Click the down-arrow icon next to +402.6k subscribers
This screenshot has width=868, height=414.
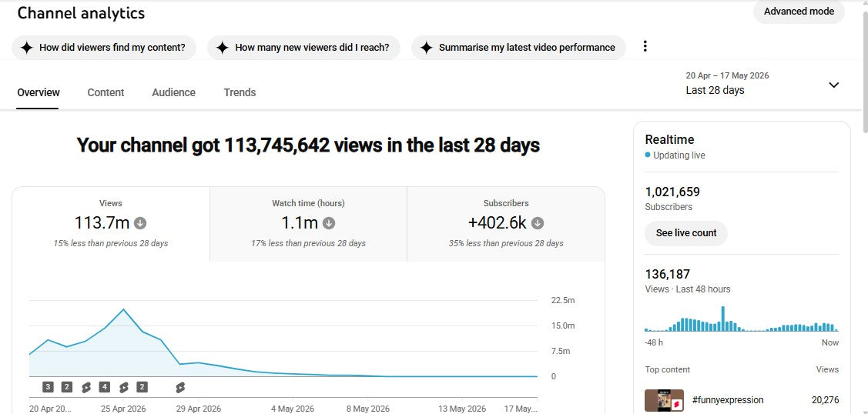tap(538, 223)
